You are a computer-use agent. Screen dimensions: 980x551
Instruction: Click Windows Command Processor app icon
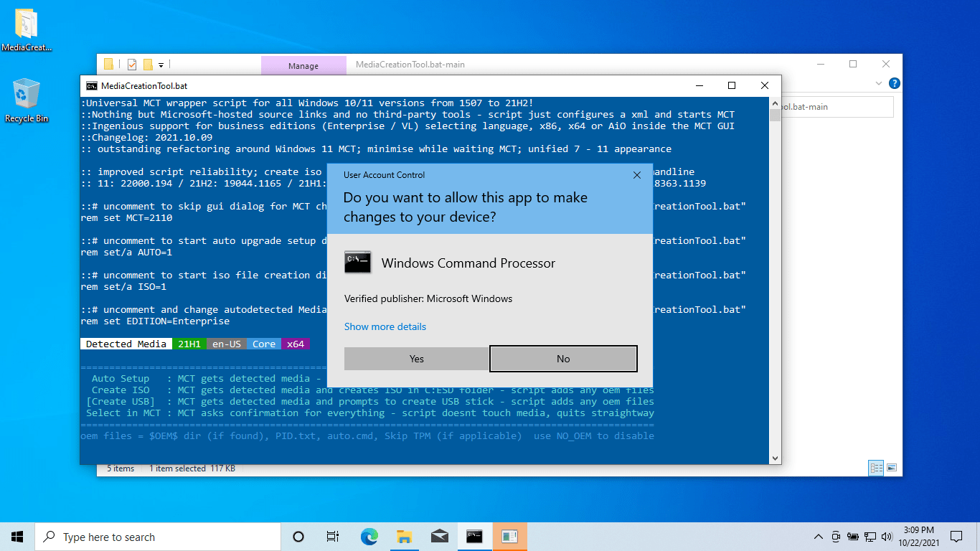[358, 263]
